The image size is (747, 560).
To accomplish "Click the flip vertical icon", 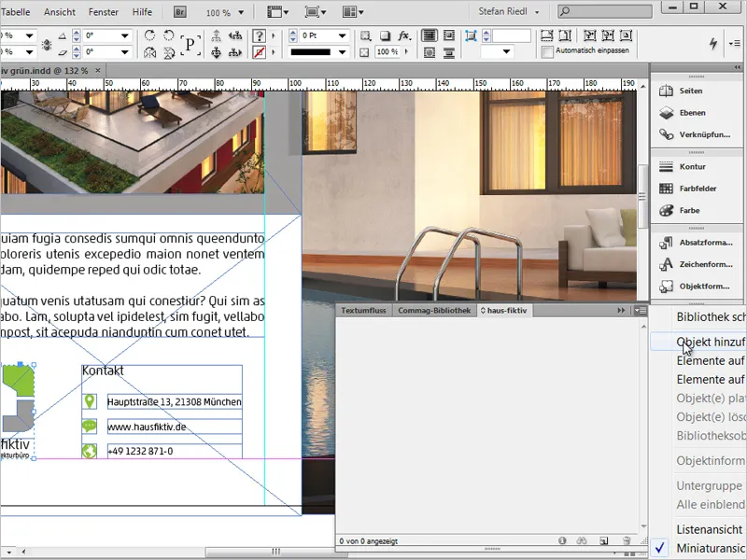I will (x=169, y=52).
